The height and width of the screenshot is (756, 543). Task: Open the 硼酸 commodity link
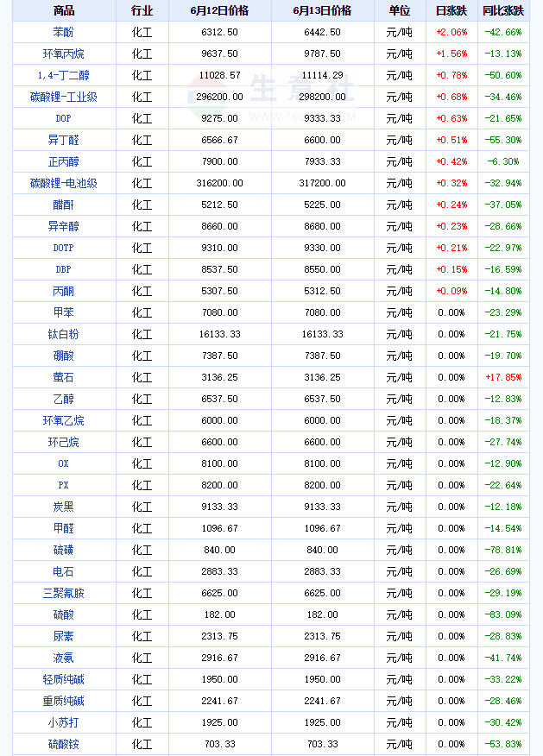(x=63, y=356)
